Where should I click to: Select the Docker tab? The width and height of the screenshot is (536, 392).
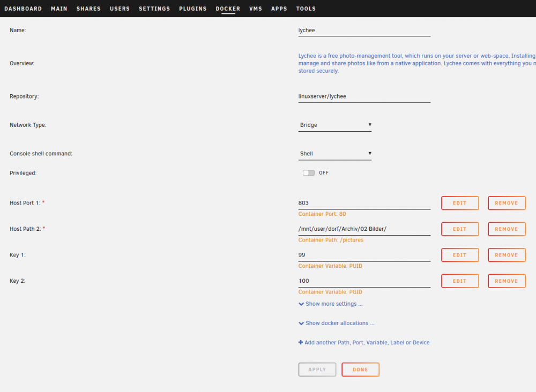pos(228,9)
